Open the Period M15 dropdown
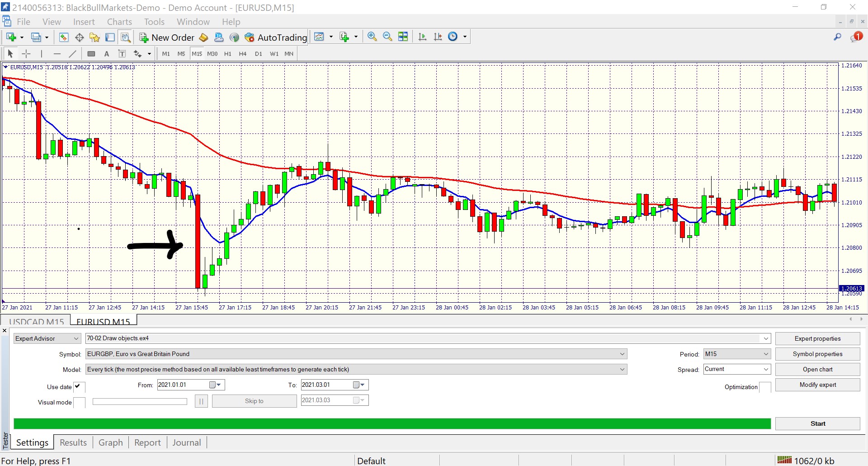 pos(737,354)
